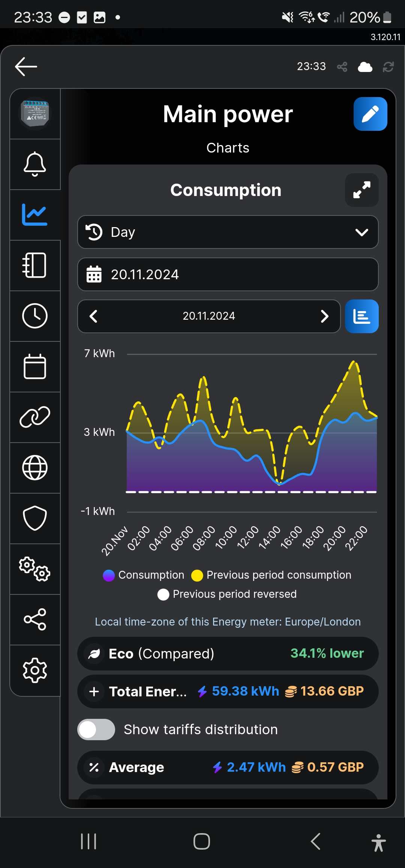Switch to bar chart view button

(x=361, y=316)
